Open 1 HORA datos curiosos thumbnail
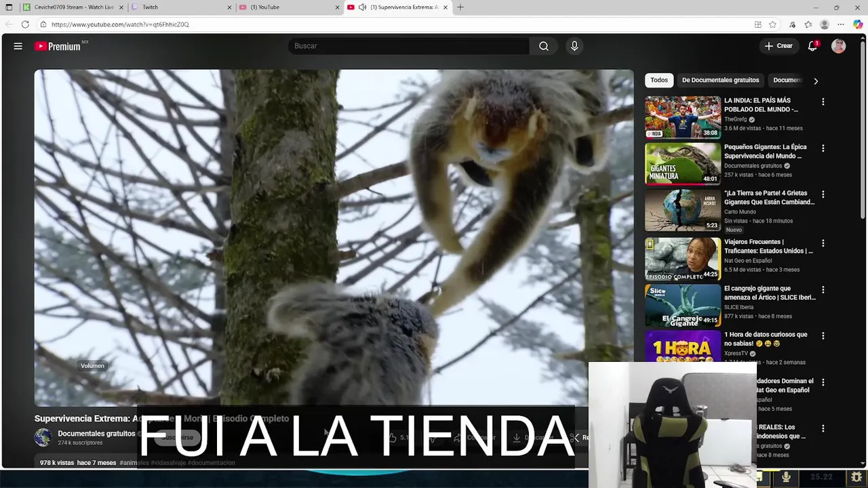The width and height of the screenshot is (868, 488). (683, 346)
